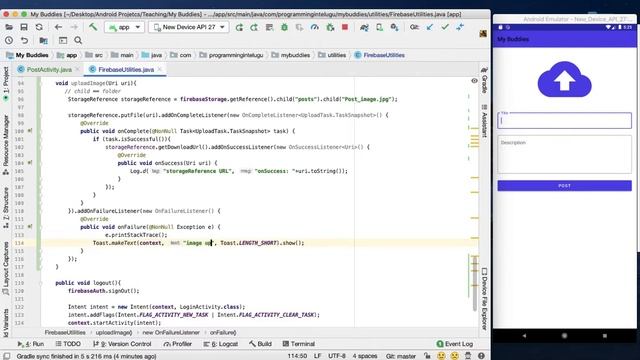Image resolution: width=640 pixels, height=360 pixels.
Task: Build project with the green hammer icon
Action: pyautogui.click(x=93, y=27)
